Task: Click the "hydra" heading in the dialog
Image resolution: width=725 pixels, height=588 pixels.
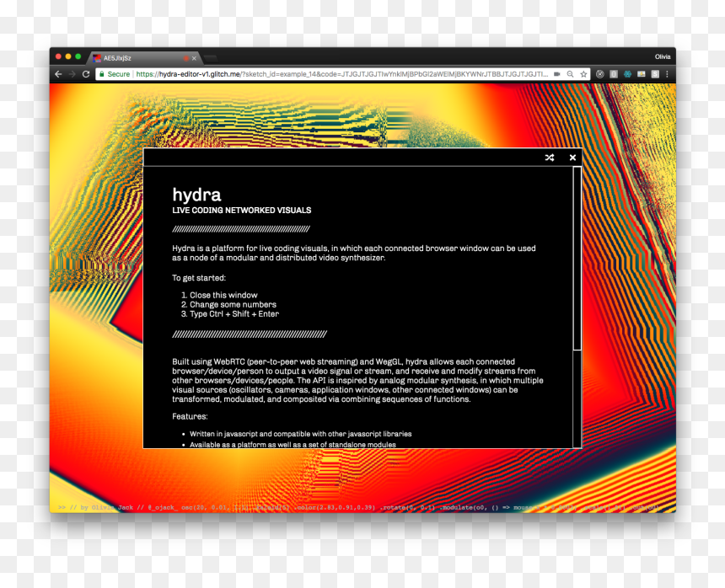Action: click(x=196, y=195)
